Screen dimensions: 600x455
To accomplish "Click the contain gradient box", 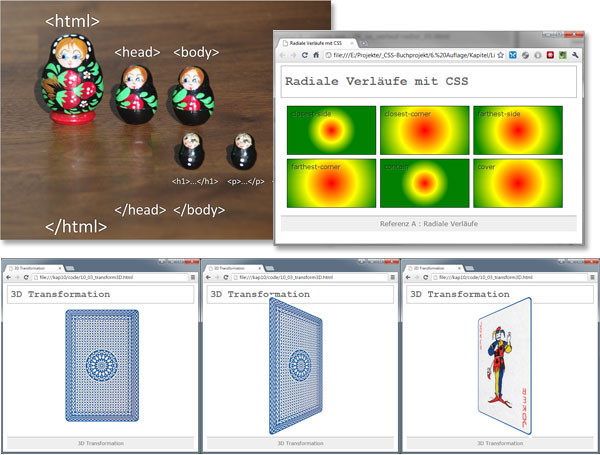I will coord(424,183).
